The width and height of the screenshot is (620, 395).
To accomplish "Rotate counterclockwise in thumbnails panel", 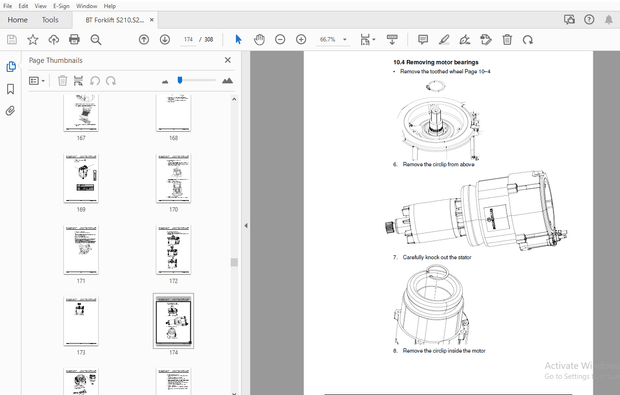I will 95,81.
